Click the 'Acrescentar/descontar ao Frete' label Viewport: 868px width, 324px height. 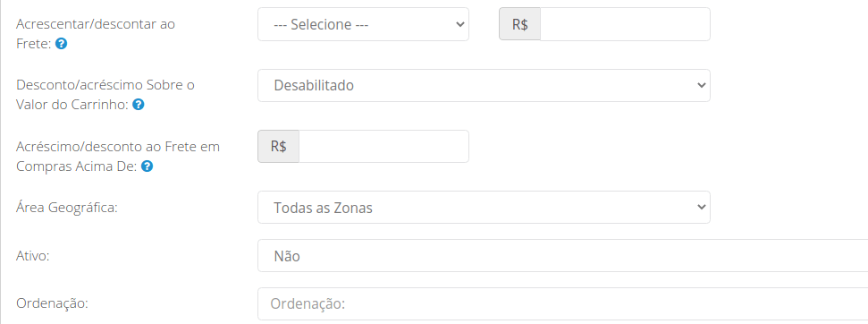tap(96, 34)
